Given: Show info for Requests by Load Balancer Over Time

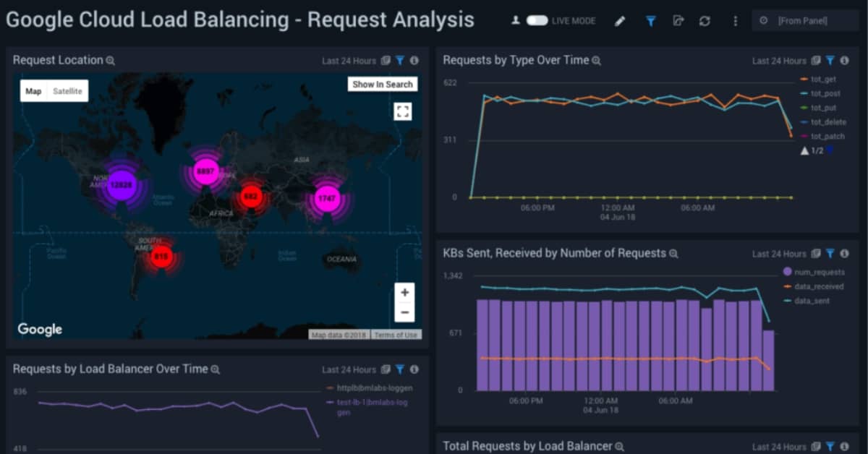Looking at the screenshot, I should 414,369.
